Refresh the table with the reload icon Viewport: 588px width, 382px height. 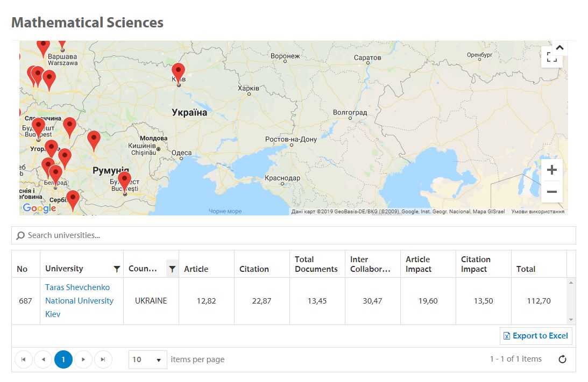[x=562, y=359]
